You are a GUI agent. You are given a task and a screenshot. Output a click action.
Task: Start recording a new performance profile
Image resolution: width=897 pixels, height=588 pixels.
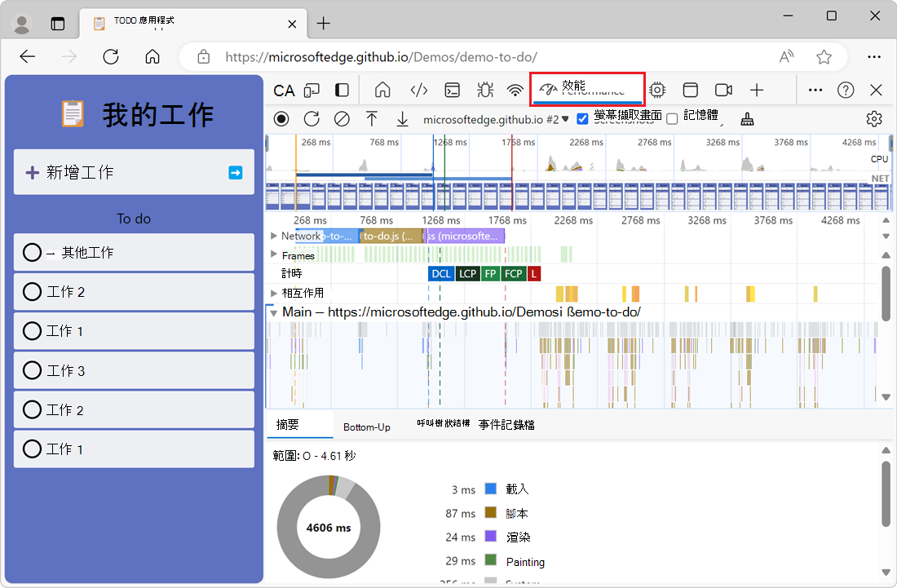pyautogui.click(x=281, y=118)
